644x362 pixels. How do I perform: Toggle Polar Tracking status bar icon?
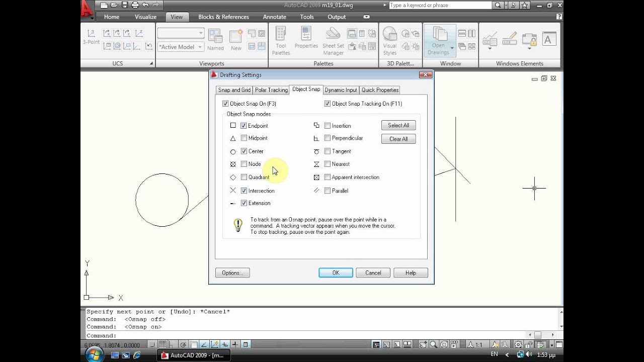pyautogui.click(x=183, y=344)
